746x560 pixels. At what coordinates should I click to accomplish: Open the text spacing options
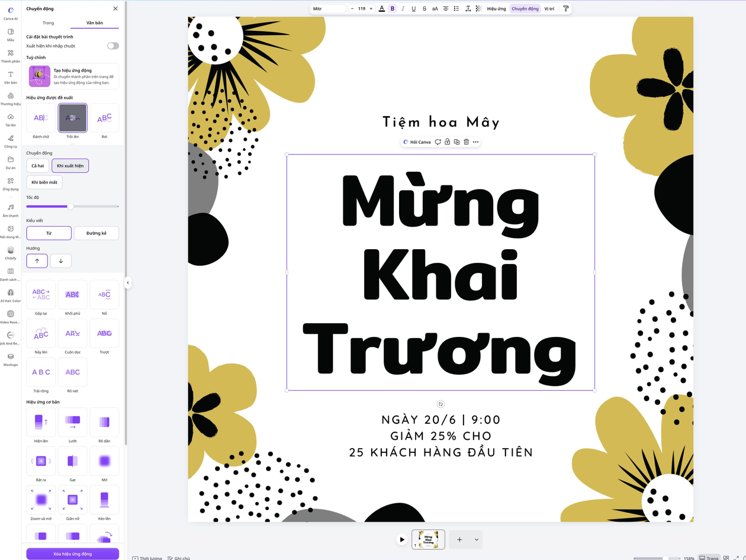click(468, 9)
